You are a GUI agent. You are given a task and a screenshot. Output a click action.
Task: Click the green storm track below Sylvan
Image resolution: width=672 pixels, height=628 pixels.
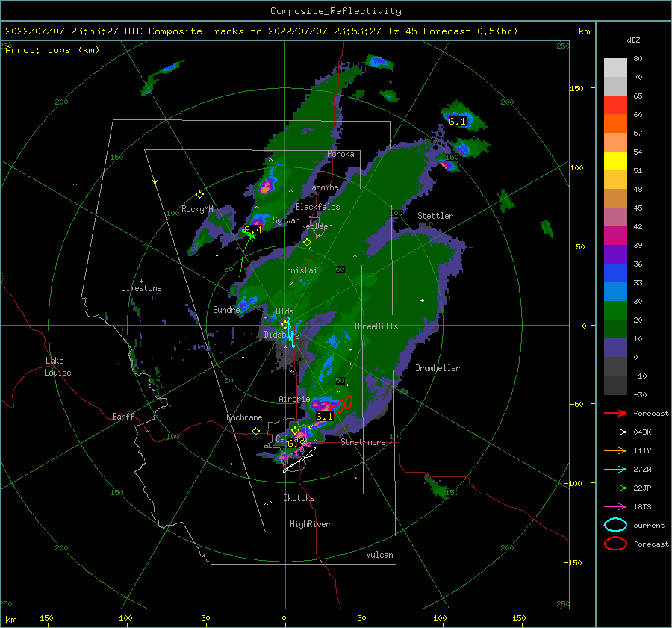click(x=245, y=253)
